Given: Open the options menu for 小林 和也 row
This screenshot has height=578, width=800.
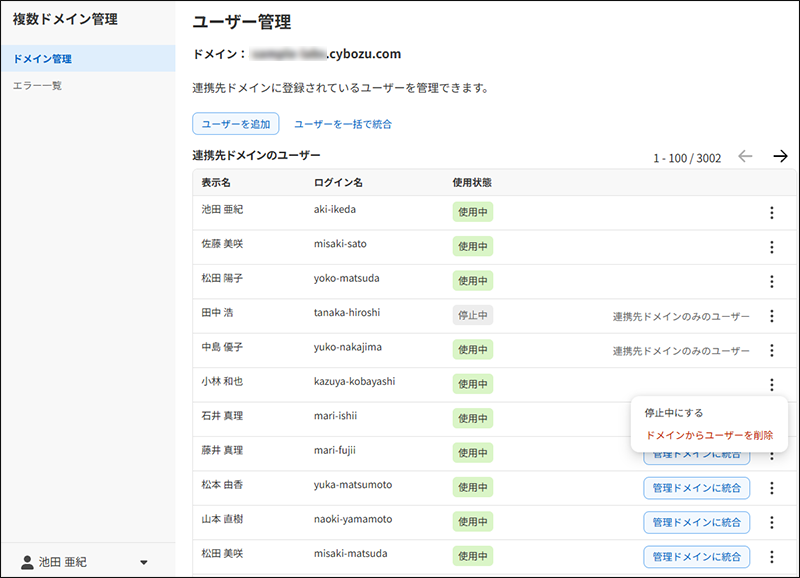Looking at the screenshot, I should click(x=771, y=384).
